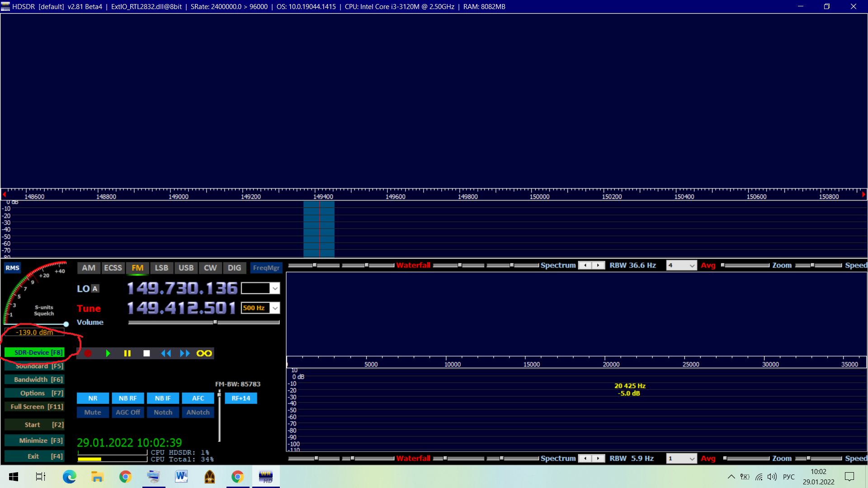The height and width of the screenshot is (488, 868).
Task: Select the AM mode tab
Action: point(89,268)
